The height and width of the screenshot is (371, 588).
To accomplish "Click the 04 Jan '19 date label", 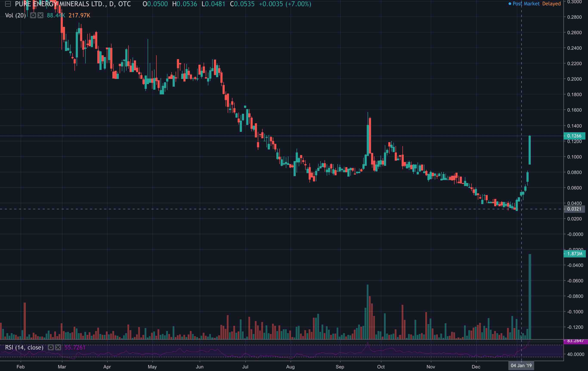I will 521,365.
